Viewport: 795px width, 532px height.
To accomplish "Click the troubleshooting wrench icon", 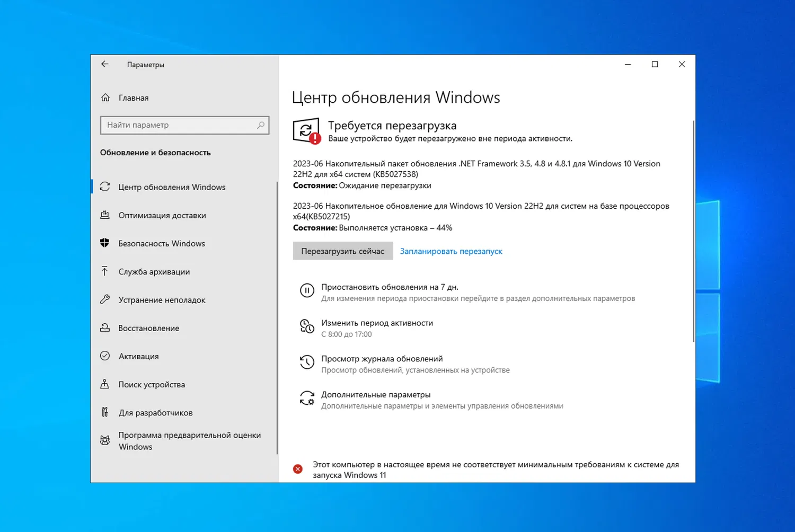I will [x=105, y=299].
